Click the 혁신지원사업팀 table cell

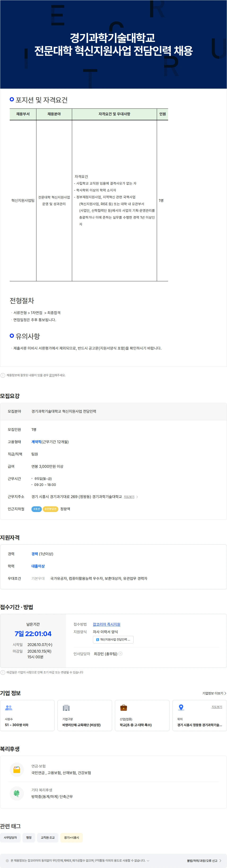click(23, 200)
